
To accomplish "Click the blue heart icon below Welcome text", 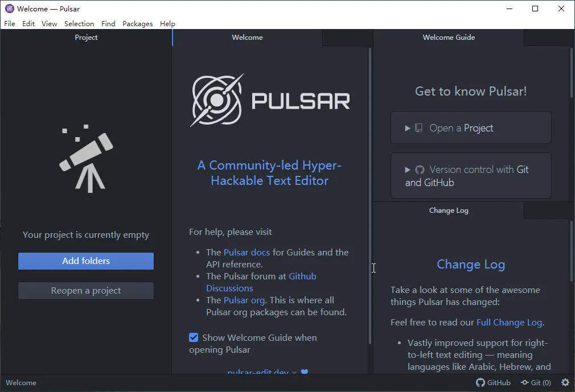I will click(x=305, y=372).
